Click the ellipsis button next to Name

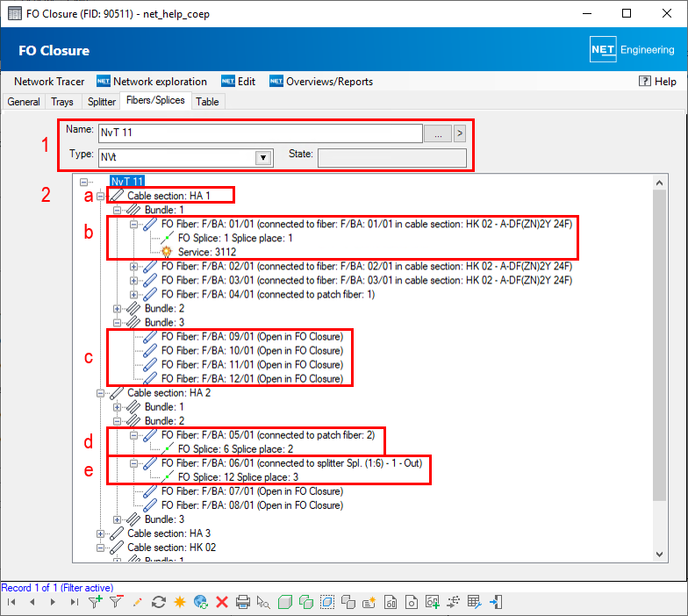[x=437, y=133]
